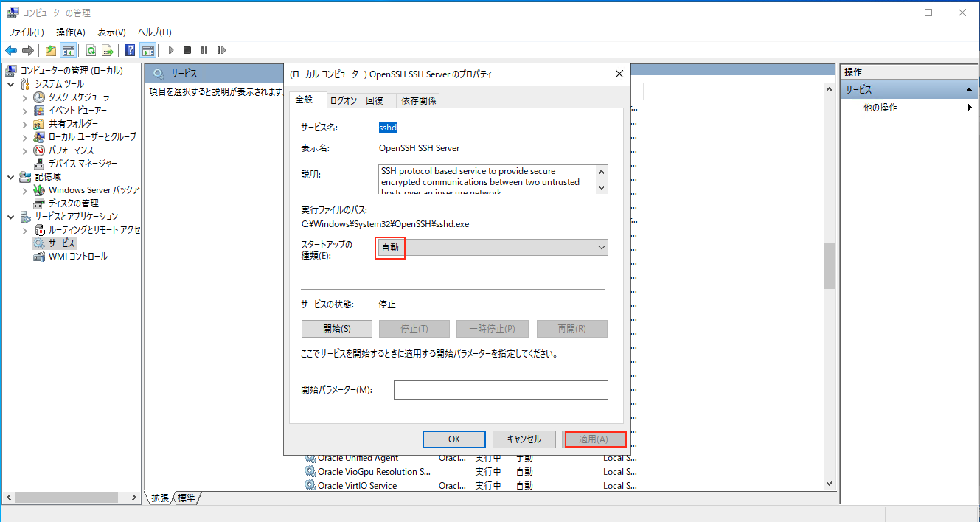Screen dimensions: 980x522
Task: Click the ルーティングとリモート アクセス icon
Action: tap(39, 230)
